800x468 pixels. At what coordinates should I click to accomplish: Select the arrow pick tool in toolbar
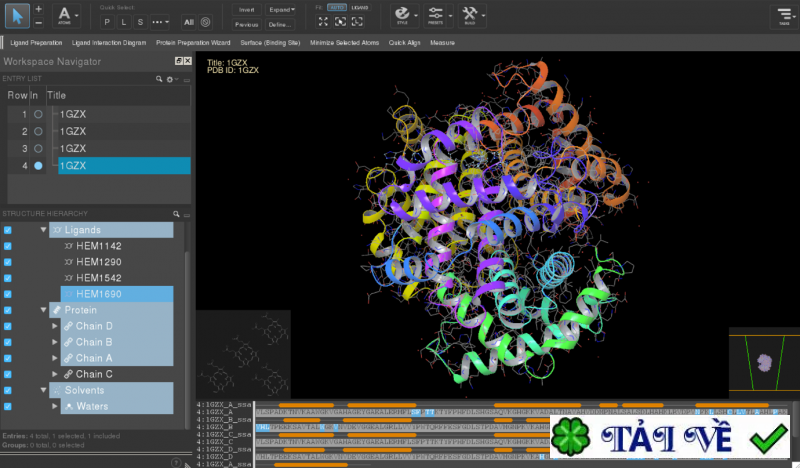coord(17,15)
